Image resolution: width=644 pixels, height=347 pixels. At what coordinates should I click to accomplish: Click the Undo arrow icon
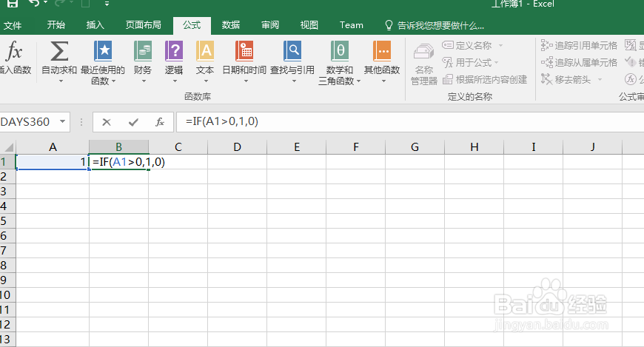[34, 3]
